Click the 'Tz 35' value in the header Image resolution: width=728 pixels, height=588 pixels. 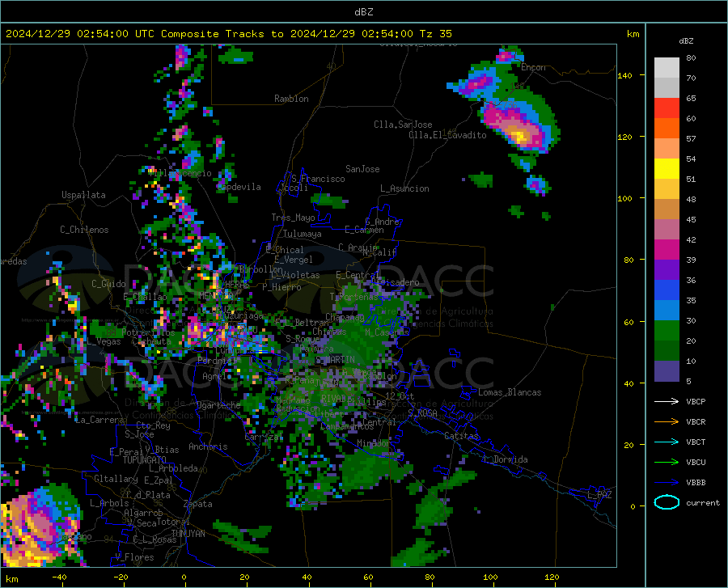click(x=435, y=34)
